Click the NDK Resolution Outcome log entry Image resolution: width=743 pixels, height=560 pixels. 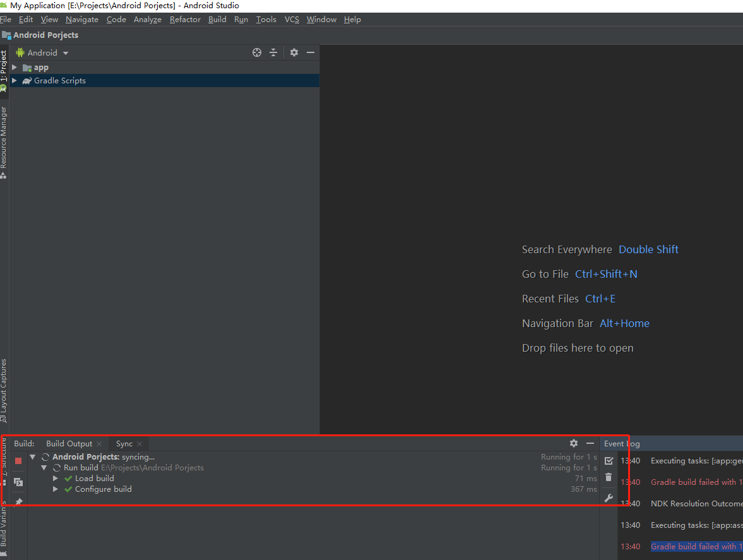click(696, 503)
